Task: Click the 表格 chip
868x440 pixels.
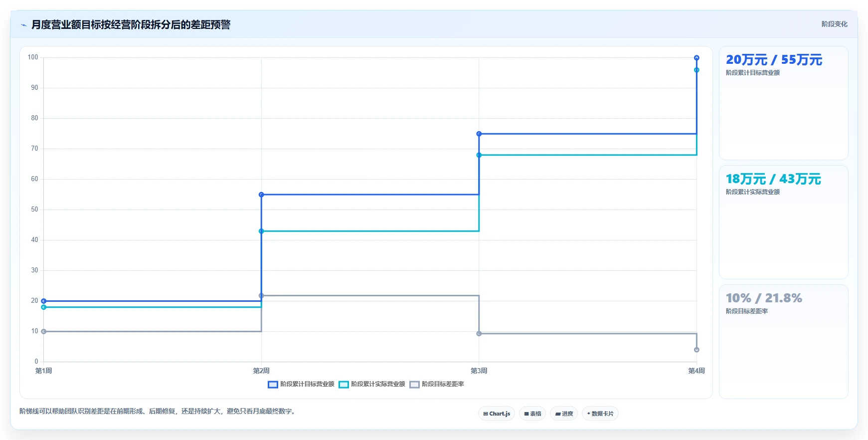Action: pyautogui.click(x=532, y=414)
